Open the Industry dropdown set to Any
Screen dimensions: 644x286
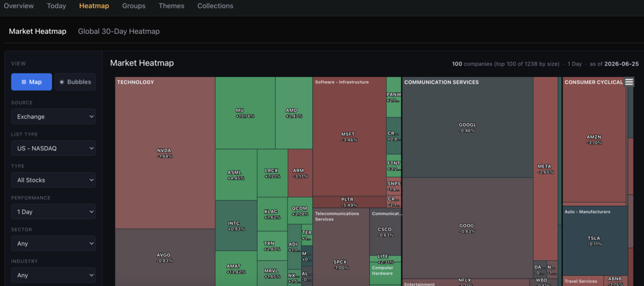click(x=53, y=275)
